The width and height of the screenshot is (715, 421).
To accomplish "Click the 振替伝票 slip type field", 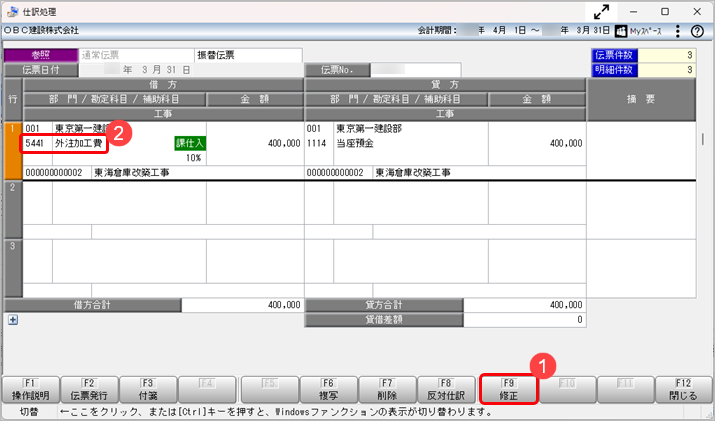I will pos(248,55).
